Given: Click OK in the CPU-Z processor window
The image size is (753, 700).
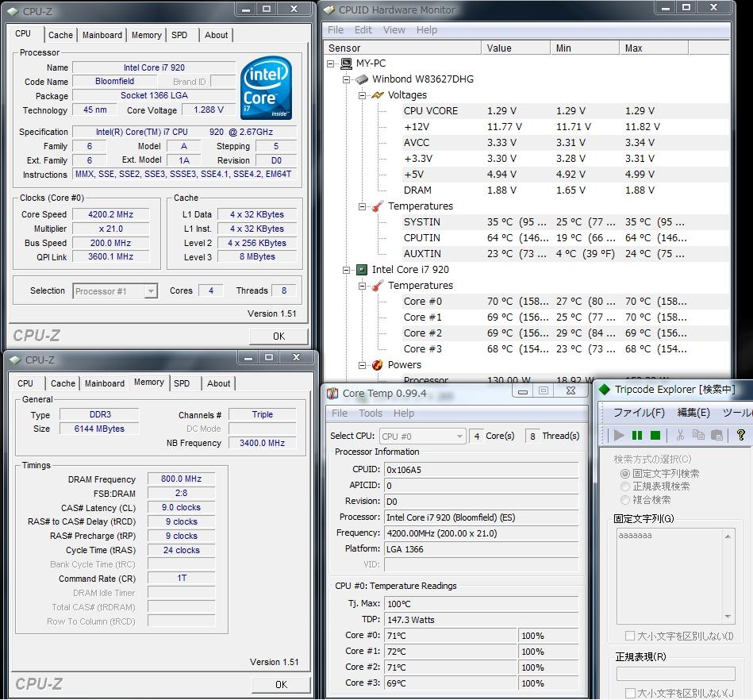Looking at the screenshot, I should point(279,336).
